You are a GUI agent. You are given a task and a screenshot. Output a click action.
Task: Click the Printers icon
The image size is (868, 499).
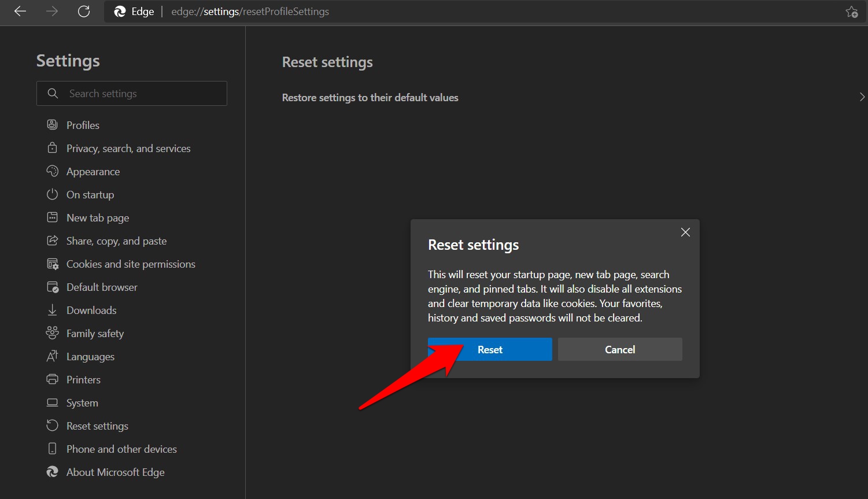52,379
